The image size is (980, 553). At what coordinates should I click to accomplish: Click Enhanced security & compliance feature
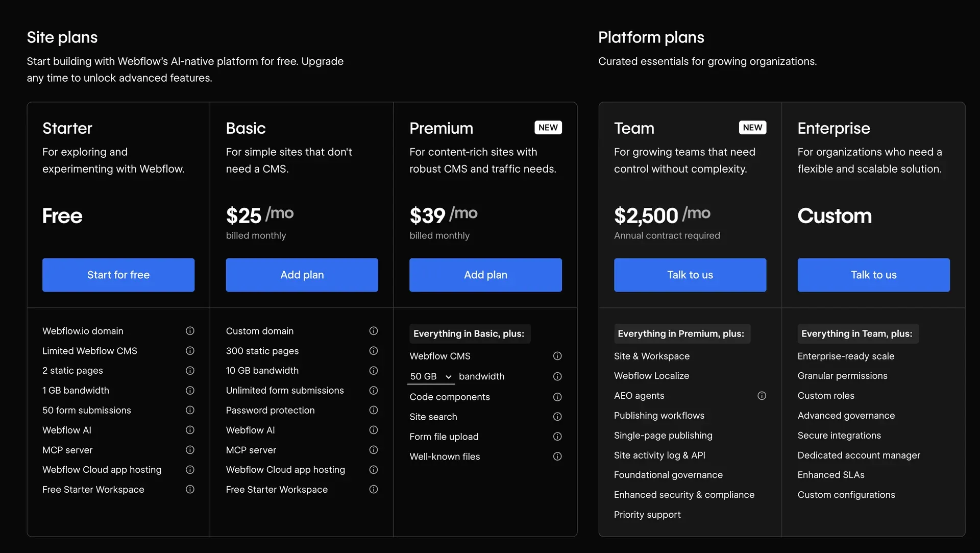(x=684, y=495)
